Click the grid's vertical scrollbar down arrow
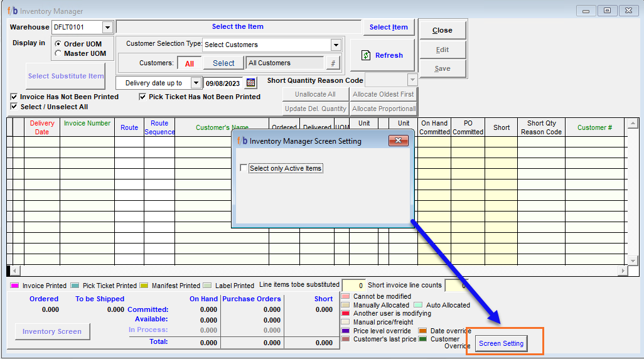 pyautogui.click(x=633, y=260)
